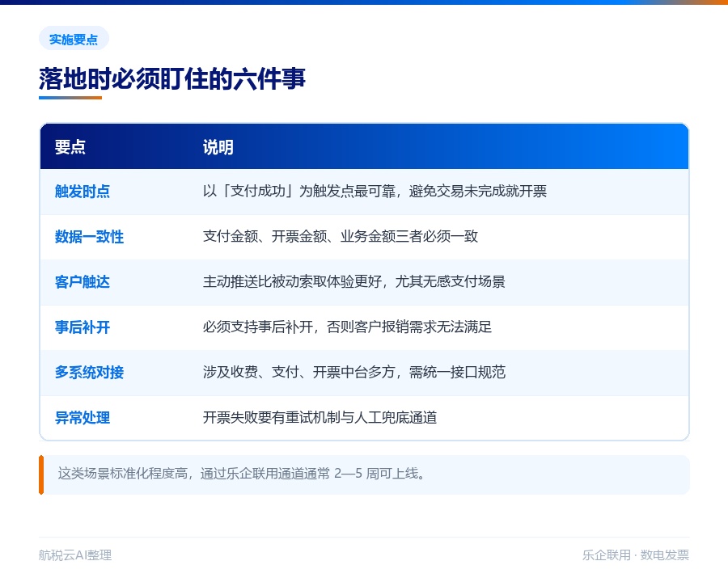Select the title 落地时必须盯住的六件事
The width and height of the screenshot is (728, 582).
tap(172, 78)
